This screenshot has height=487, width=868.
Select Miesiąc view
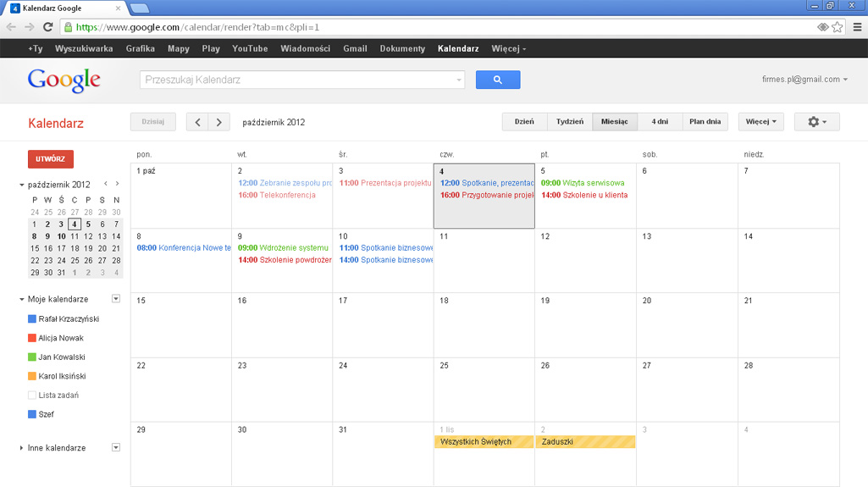click(x=615, y=122)
